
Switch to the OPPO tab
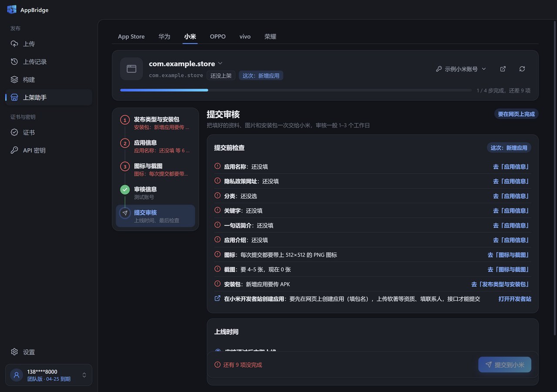click(218, 37)
